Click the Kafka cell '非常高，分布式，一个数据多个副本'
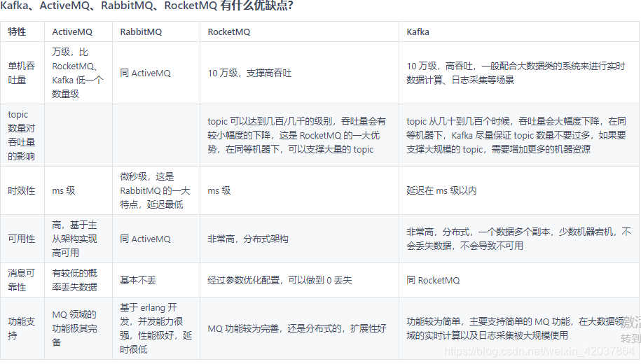 coord(519,239)
